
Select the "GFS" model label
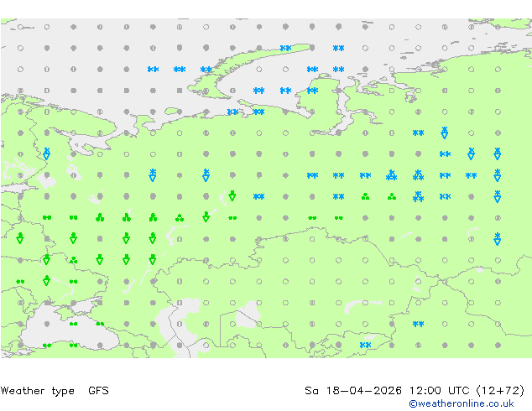98,391
